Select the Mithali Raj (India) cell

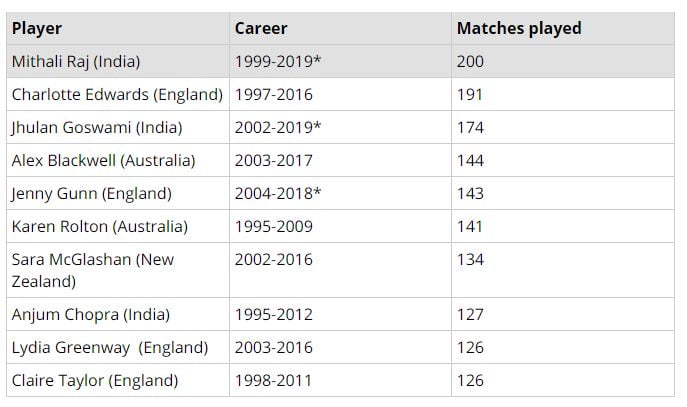(76, 61)
